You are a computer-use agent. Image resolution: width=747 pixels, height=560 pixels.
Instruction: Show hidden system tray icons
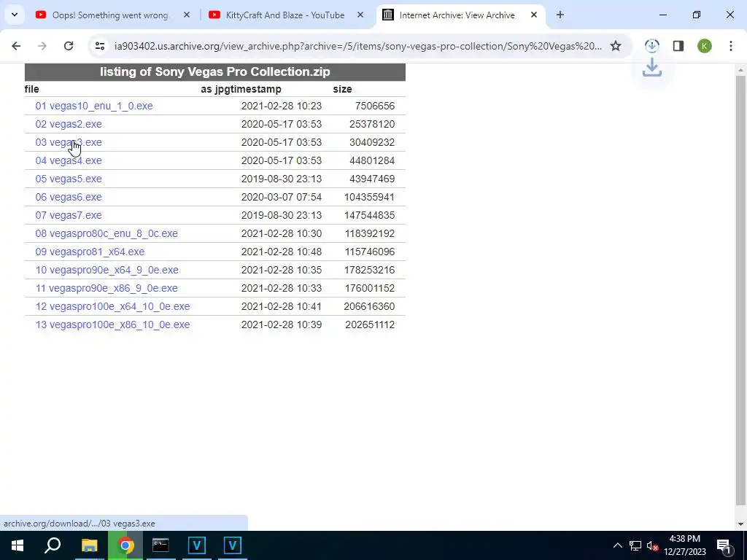click(x=617, y=545)
